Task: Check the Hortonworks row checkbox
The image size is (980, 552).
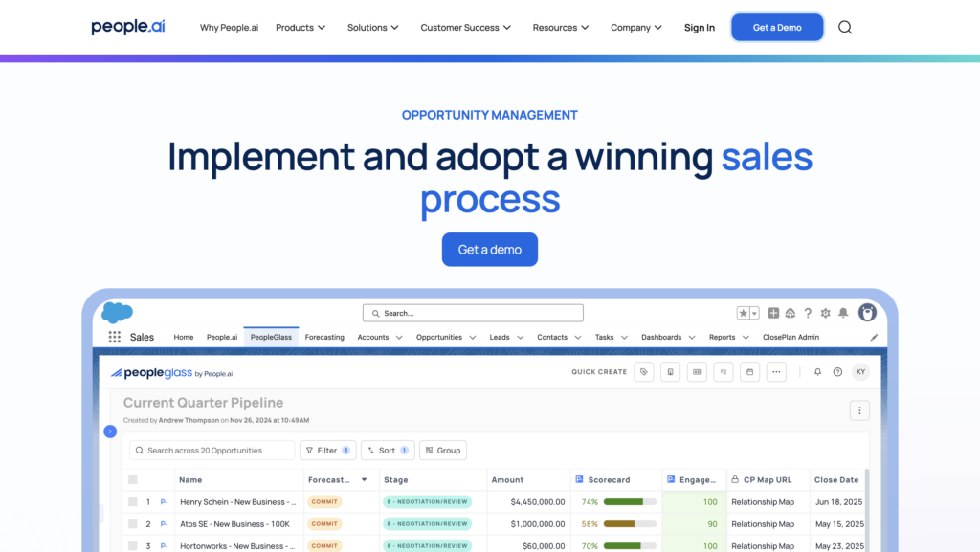Action: pos(132,545)
